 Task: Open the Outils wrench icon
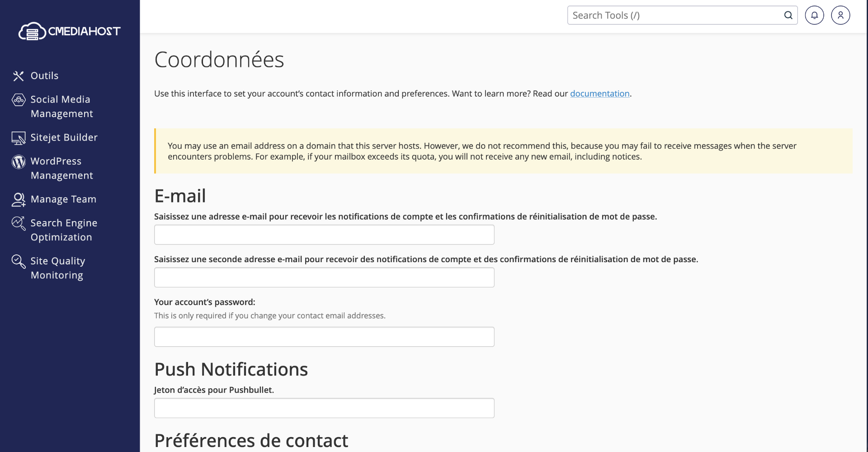(19, 76)
